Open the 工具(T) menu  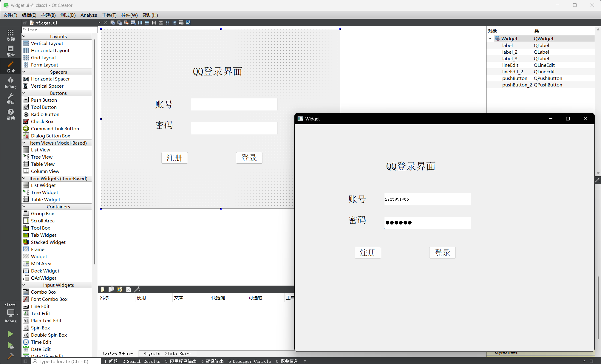coord(109,15)
